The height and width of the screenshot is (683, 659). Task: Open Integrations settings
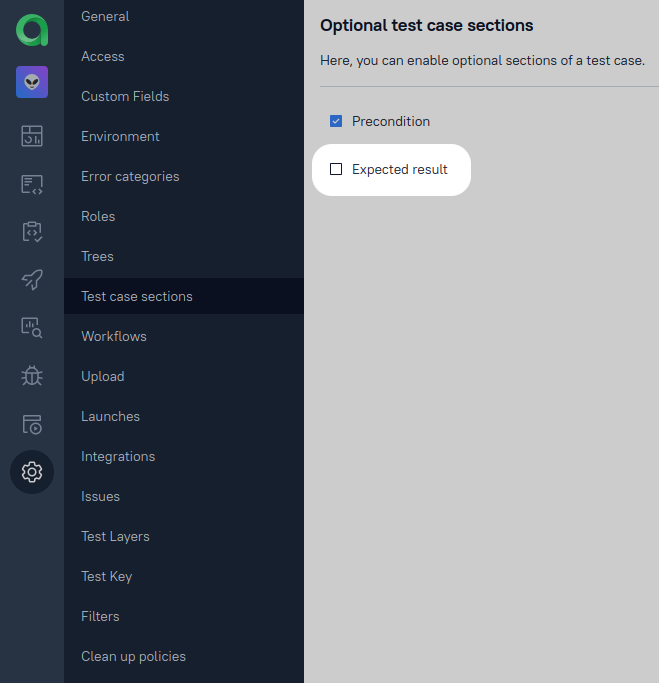183,456
